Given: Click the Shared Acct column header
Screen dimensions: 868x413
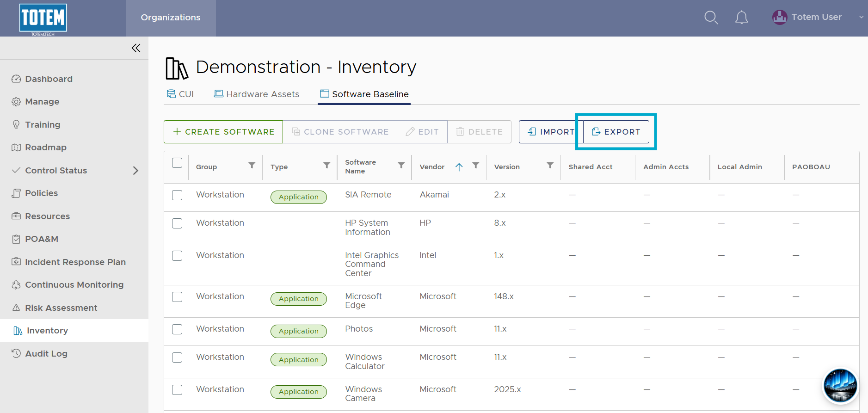Looking at the screenshot, I should (x=591, y=167).
